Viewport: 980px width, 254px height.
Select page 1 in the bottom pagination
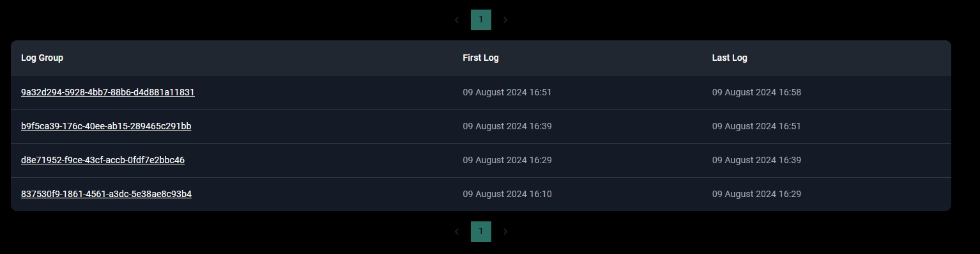click(481, 232)
